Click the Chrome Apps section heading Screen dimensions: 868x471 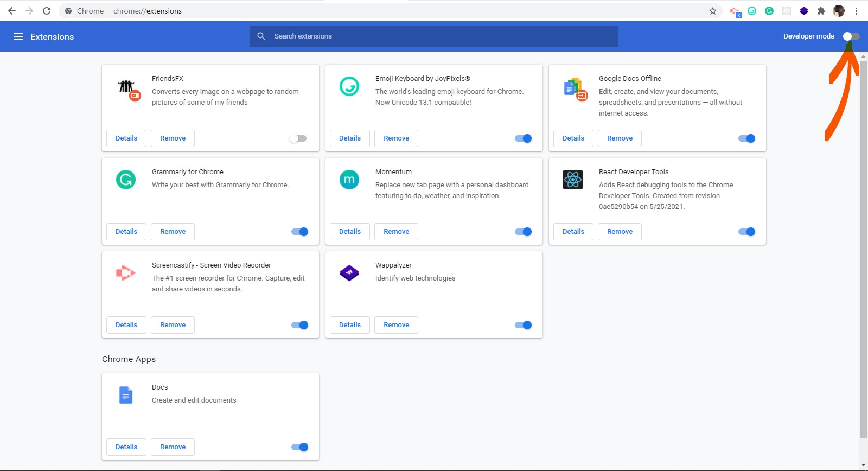[129, 359]
